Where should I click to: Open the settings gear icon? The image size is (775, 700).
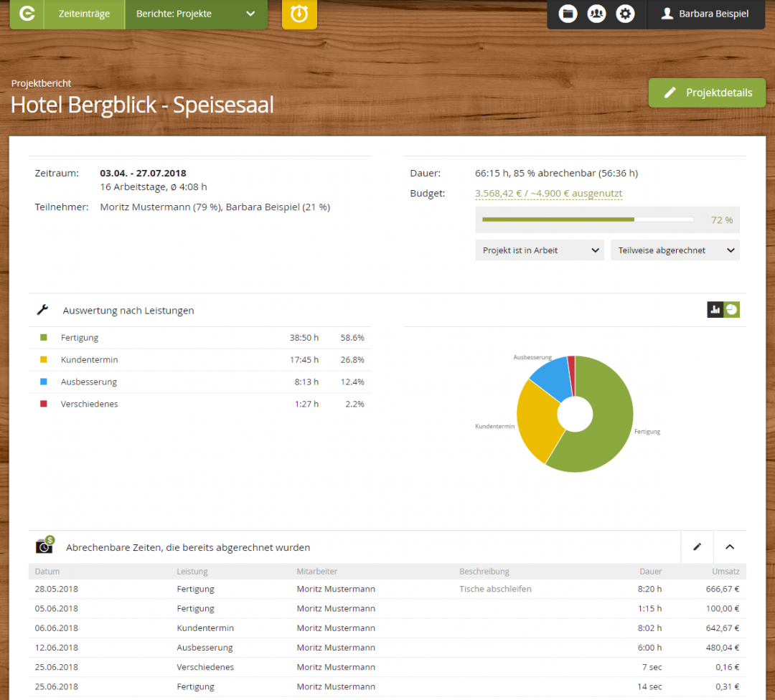point(625,13)
